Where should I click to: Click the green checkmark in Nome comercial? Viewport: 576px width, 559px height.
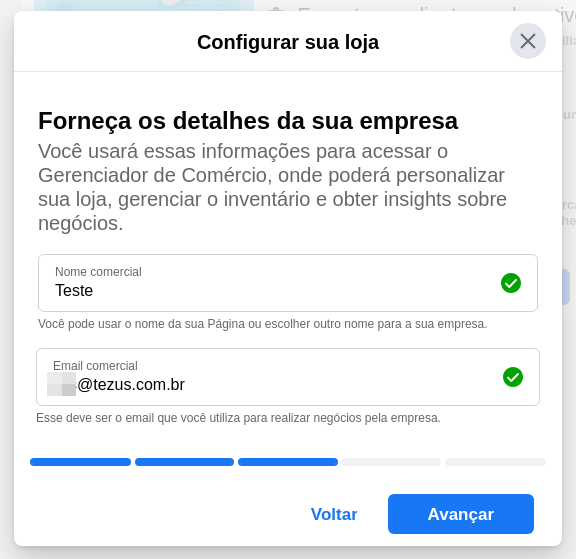(x=511, y=283)
